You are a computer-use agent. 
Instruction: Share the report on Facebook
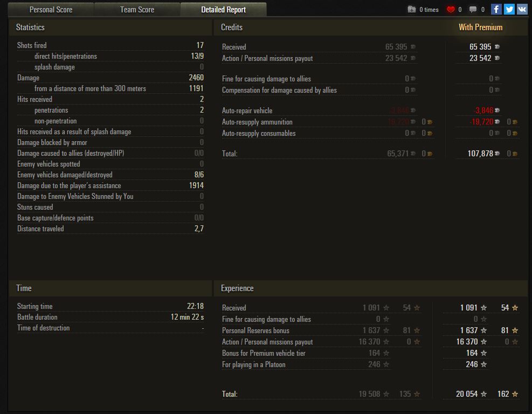click(x=496, y=9)
